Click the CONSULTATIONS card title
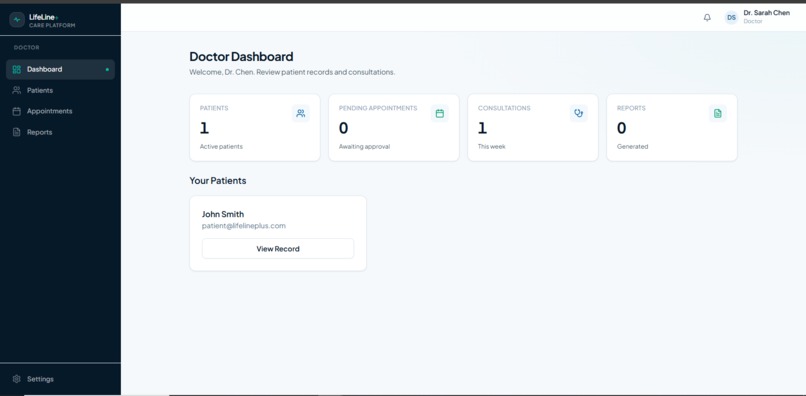 click(x=504, y=108)
